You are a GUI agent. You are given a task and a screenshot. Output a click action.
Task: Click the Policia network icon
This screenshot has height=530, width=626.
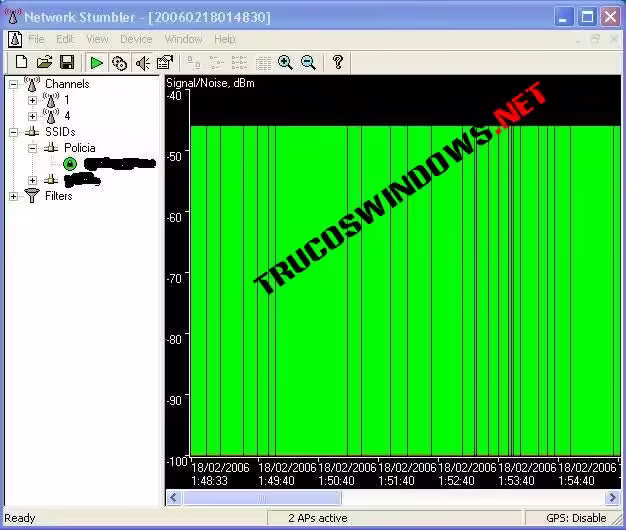(51, 147)
